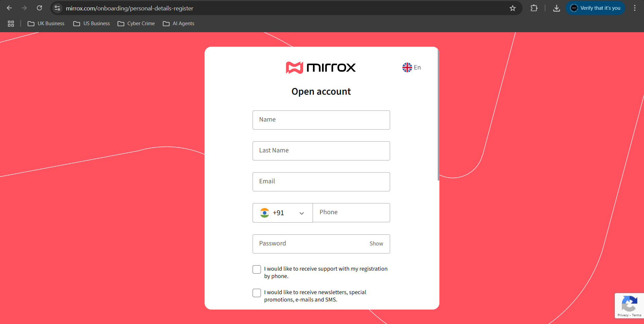Image resolution: width=644 pixels, height=324 pixels.
Task: Bookmark this page via the star icon
Action: tap(513, 8)
